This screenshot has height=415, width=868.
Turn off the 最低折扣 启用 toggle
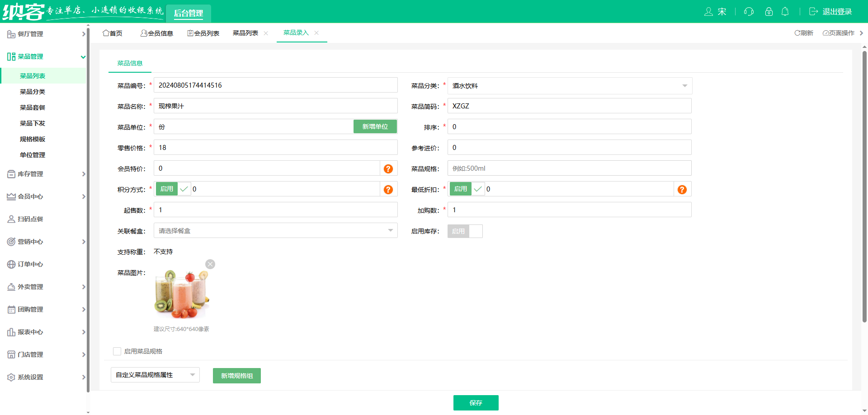click(460, 189)
